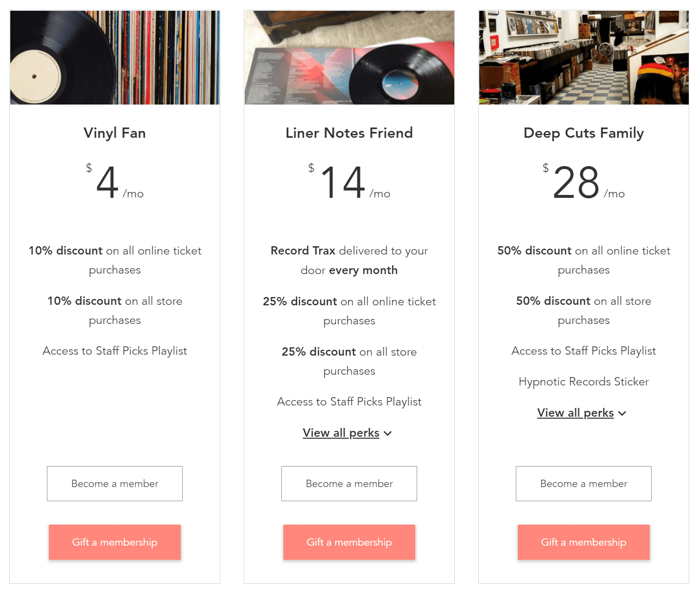
Task: Click the $14 per month price
Action: coord(349,182)
